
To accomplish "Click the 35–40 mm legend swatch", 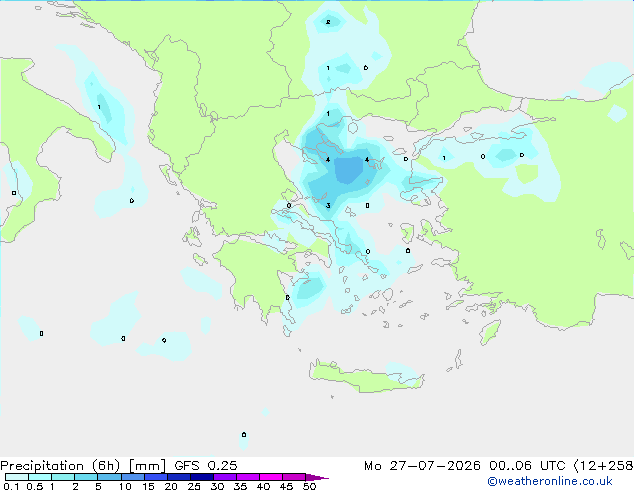I will [x=247, y=477].
